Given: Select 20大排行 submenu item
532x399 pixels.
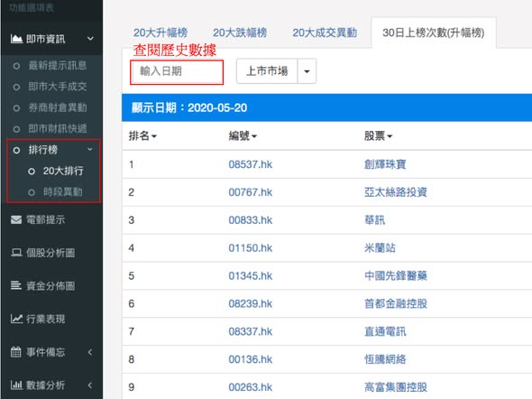Looking at the screenshot, I should pos(63,171).
